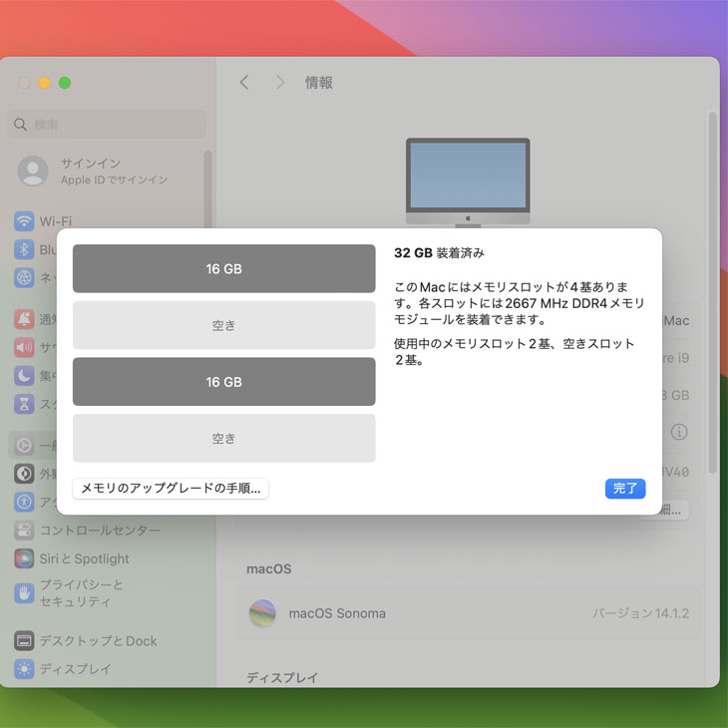Go back using the left chevron

[x=244, y=83]
